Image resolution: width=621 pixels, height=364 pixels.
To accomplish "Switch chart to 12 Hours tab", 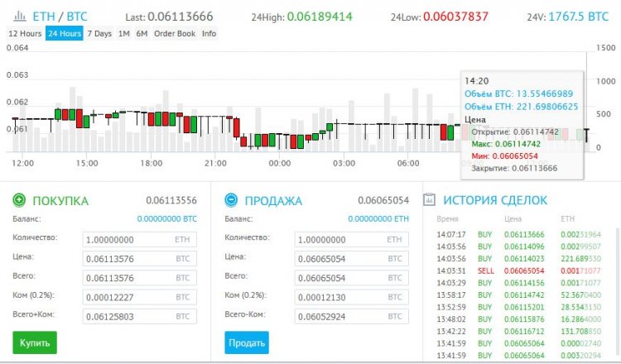I will (25, 34).
